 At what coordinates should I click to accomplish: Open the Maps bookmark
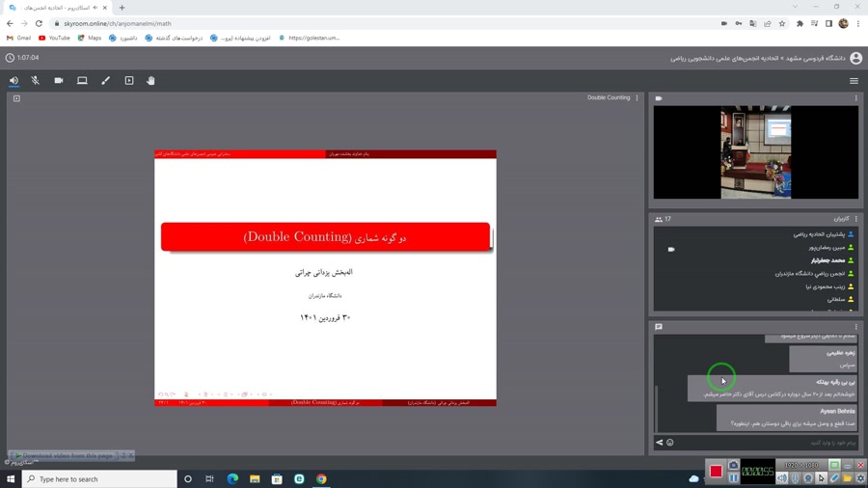(90, 39)
